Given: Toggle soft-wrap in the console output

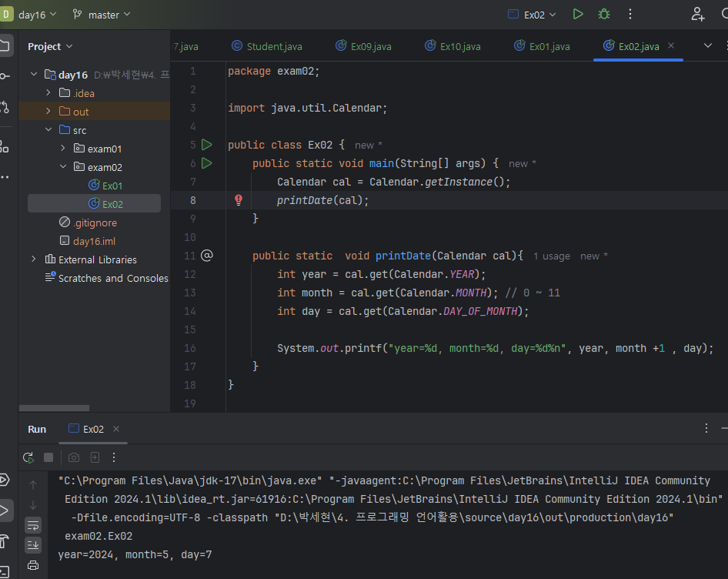Looking at the screenshot, I should tap(33, 525).
